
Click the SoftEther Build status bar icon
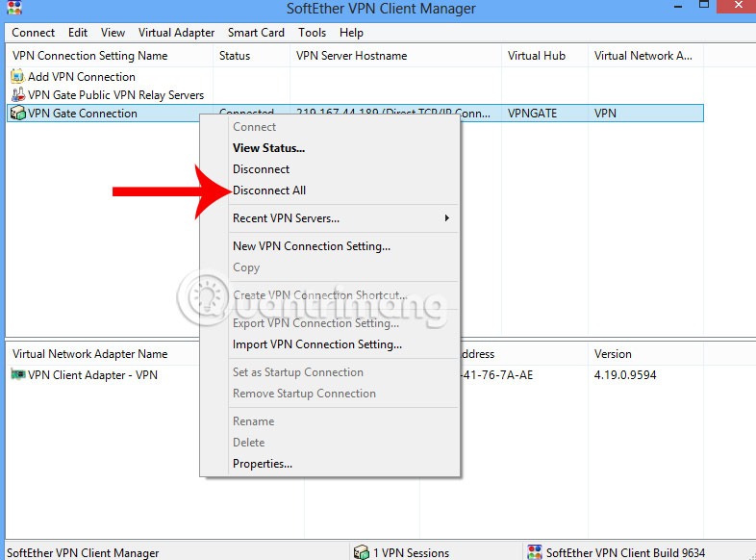tap(534, 551)
